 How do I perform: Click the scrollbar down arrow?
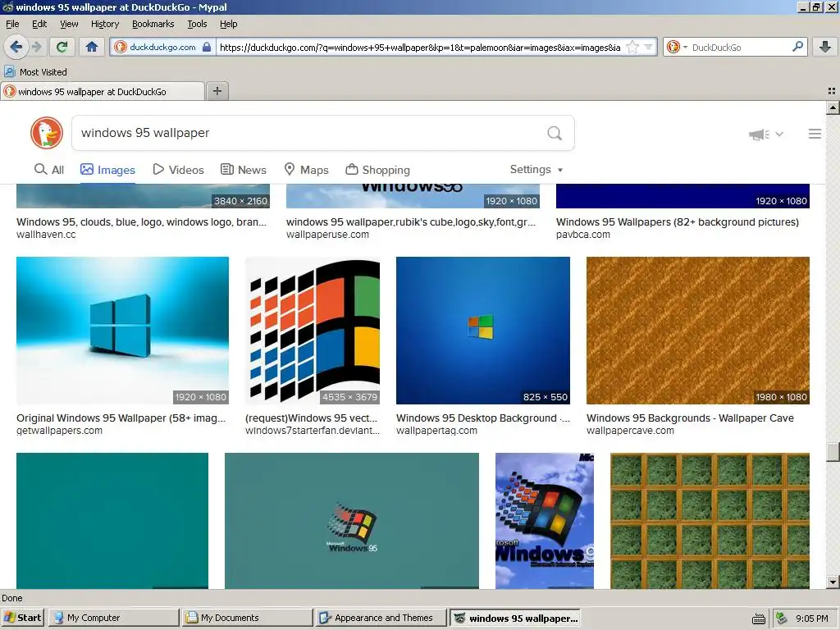pos(833,582)
